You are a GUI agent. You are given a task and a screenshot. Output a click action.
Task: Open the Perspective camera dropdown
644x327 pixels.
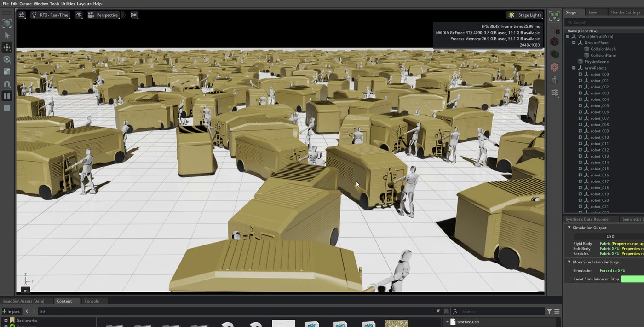click(103, 15)
